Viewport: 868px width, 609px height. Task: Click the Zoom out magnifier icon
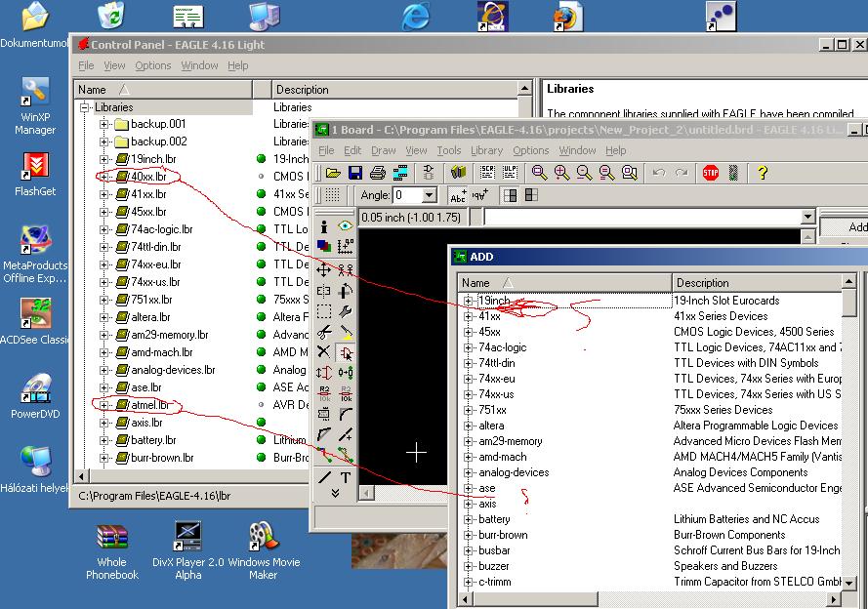584,173
